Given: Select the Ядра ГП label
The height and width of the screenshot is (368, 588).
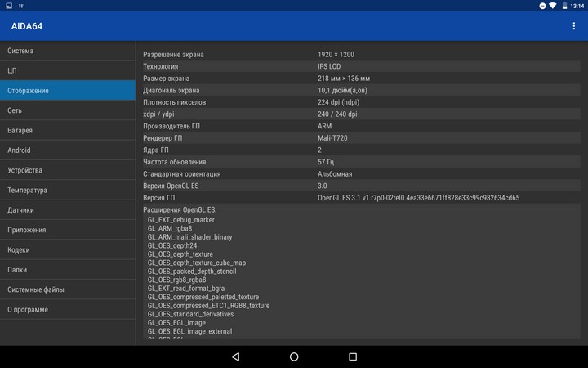Looking at the screenshot, I should (x=156, y=150).
